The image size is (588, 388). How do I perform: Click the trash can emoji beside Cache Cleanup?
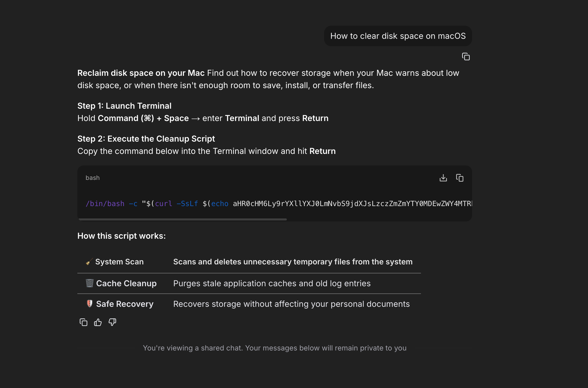tap(89, 283)
